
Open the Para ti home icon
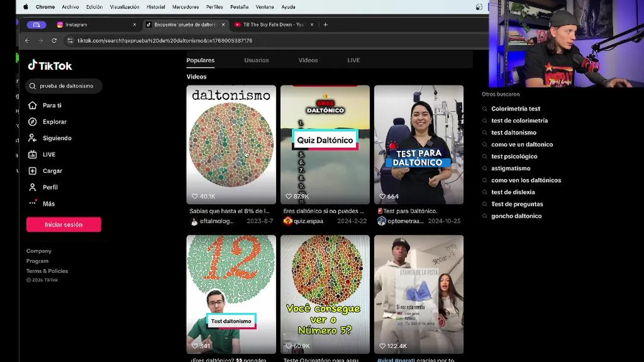tap(33, 105)
